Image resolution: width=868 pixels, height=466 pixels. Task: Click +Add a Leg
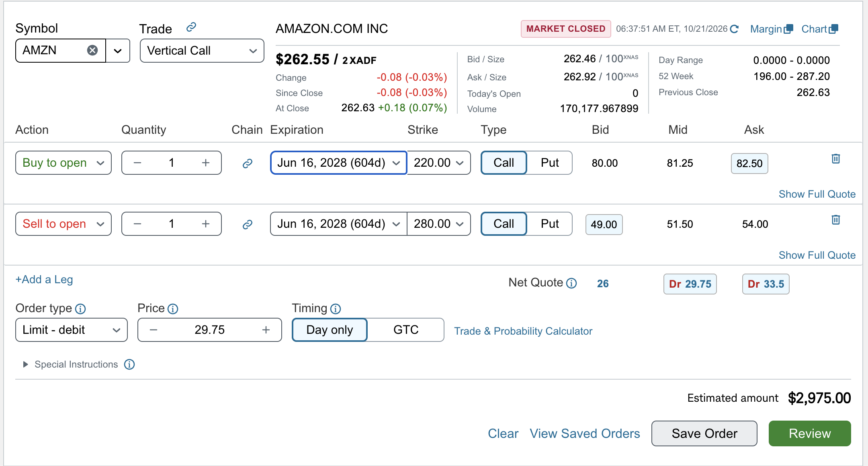point(44,280)
